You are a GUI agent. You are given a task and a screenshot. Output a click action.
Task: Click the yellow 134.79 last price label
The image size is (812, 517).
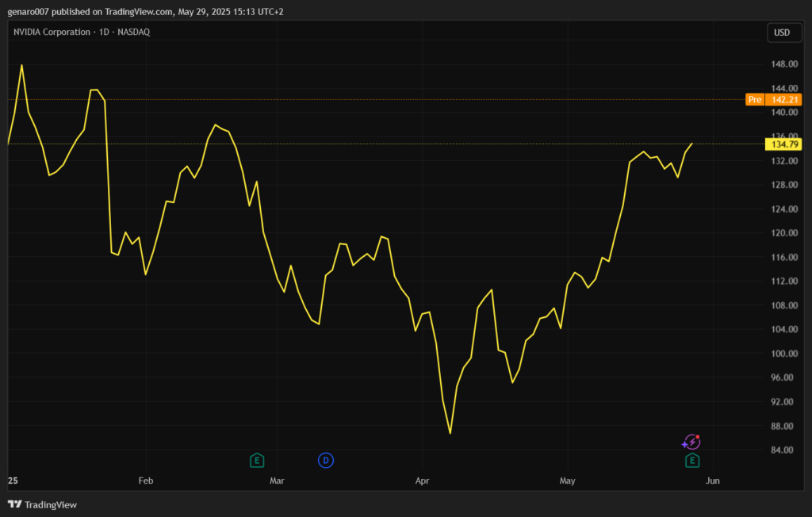[x=783, y=144]
